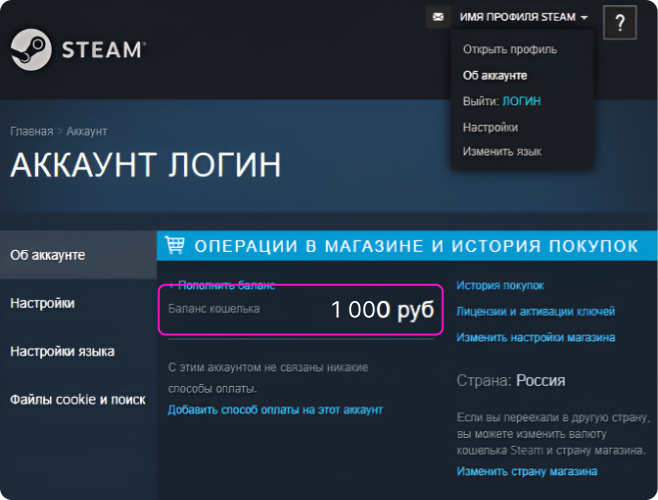
Task: Click the Steam logo icon
Action: (x=30, y=49)
